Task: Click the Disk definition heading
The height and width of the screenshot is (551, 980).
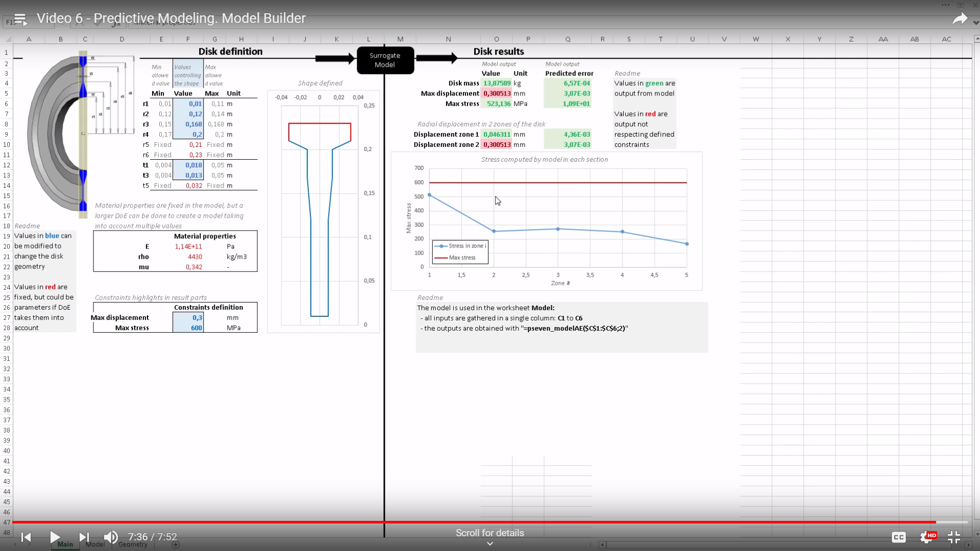Action: coord(230,52)
